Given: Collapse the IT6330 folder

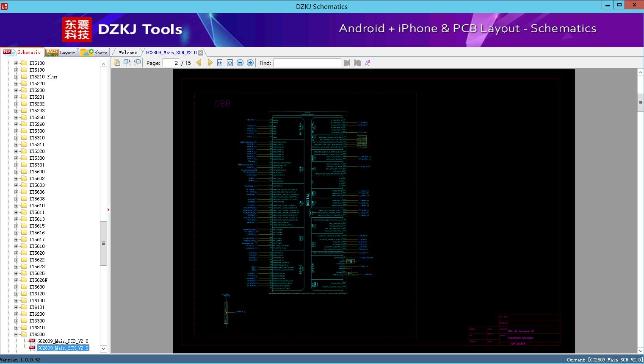Looking at the screenshot, I should click(x=16, y=334).
